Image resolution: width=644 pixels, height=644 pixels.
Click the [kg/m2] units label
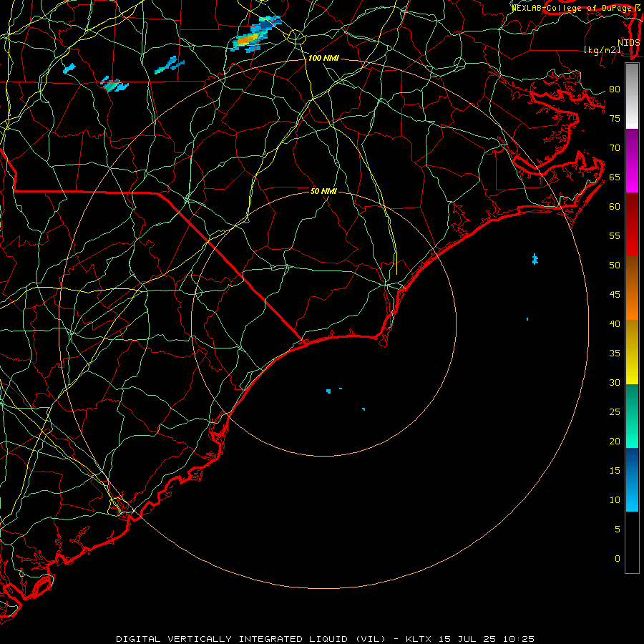(602, 50)
